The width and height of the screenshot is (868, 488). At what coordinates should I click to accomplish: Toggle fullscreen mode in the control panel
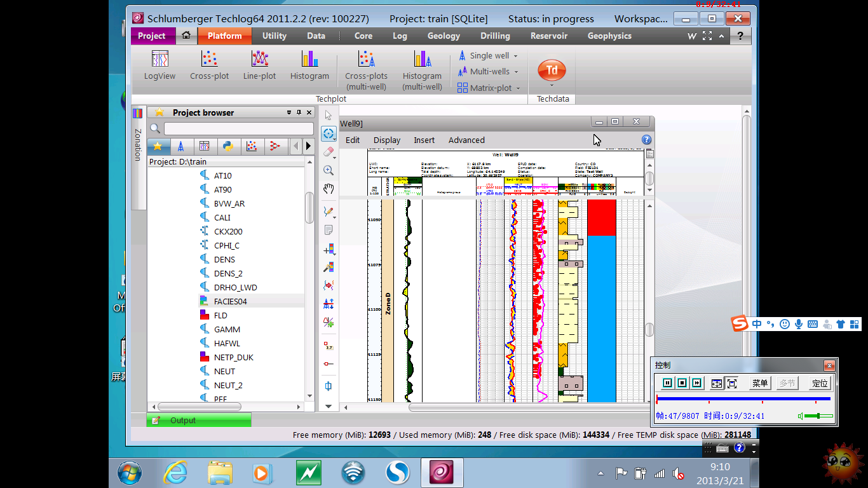[732, 383]
